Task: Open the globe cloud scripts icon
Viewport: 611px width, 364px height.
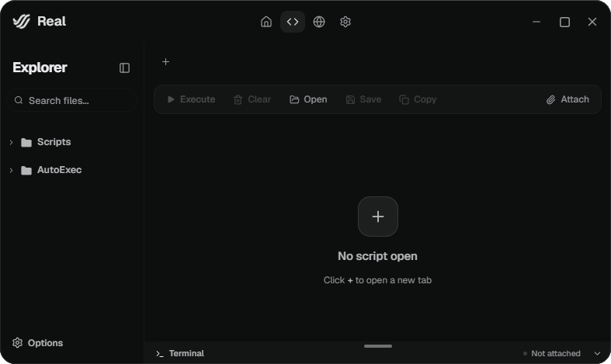Action: tap(319, 22)
